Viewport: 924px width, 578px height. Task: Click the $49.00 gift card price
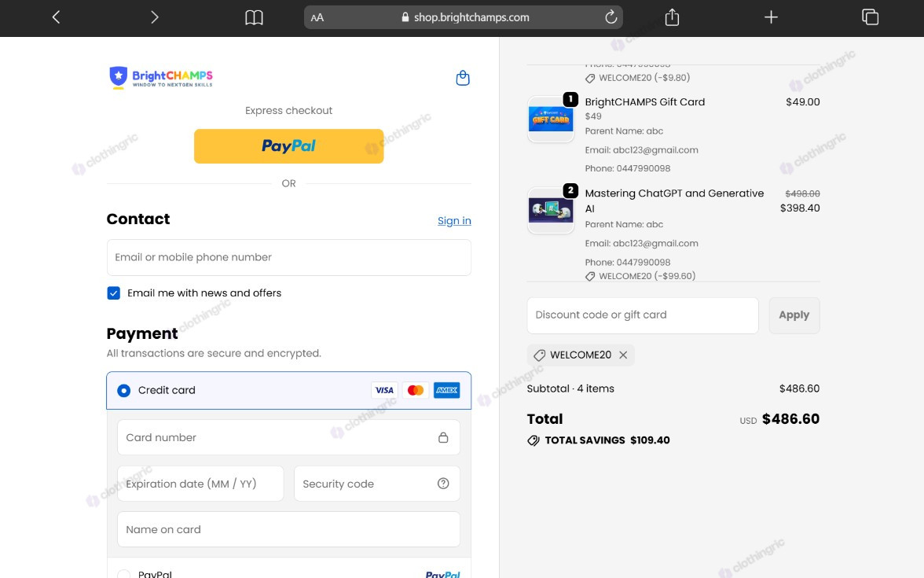pos(803,102)
